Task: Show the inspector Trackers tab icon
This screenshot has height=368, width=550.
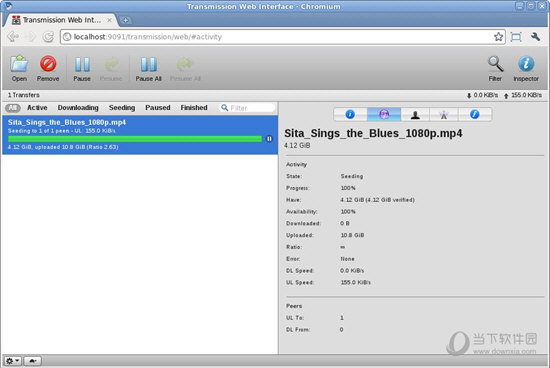Action: pyautogui.click(x=443, y=114)
